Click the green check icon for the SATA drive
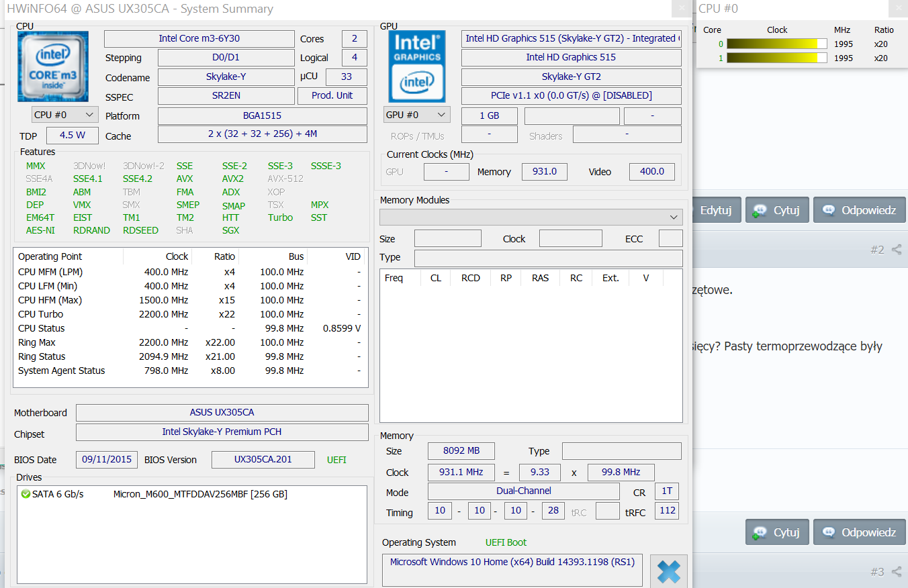908x588 pixels. [26, 494]
